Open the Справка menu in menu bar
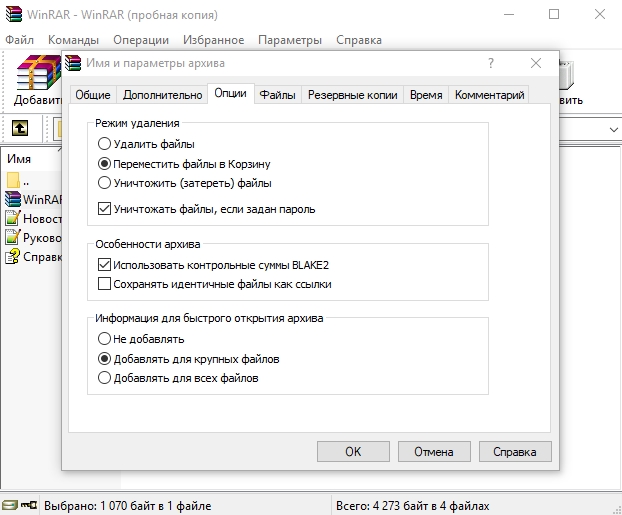The height and width of the screenshot is (515, 622). click(359, 40)
